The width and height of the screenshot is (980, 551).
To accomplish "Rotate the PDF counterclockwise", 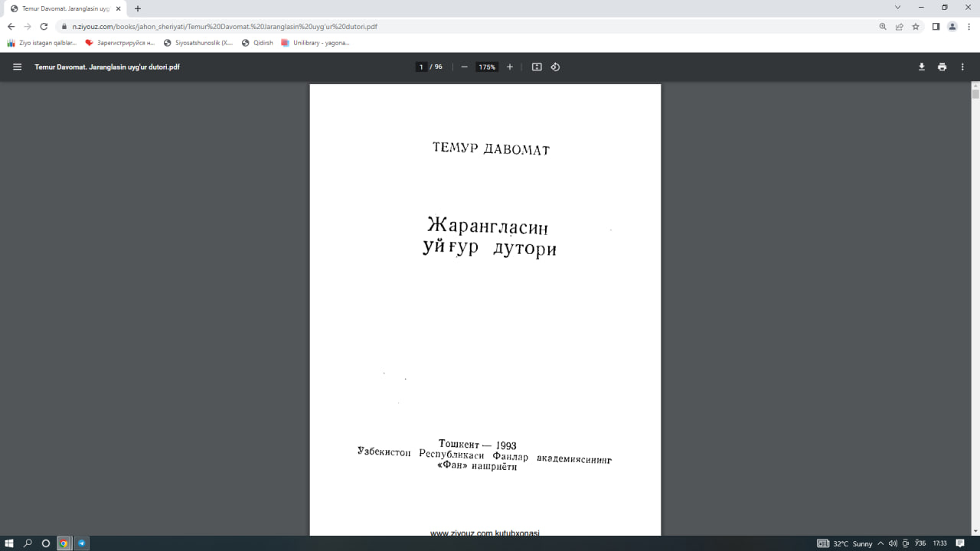I will 555,67.
